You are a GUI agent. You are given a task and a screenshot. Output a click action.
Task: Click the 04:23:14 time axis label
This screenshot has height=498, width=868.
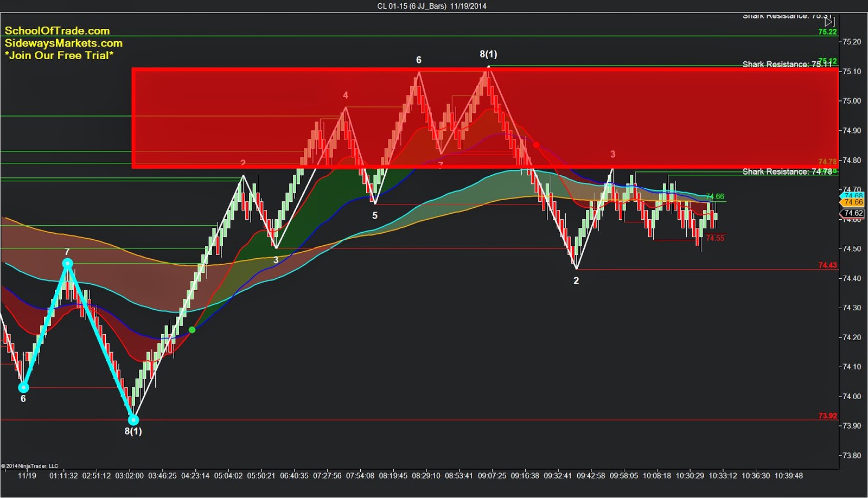[x=195, y=476]
